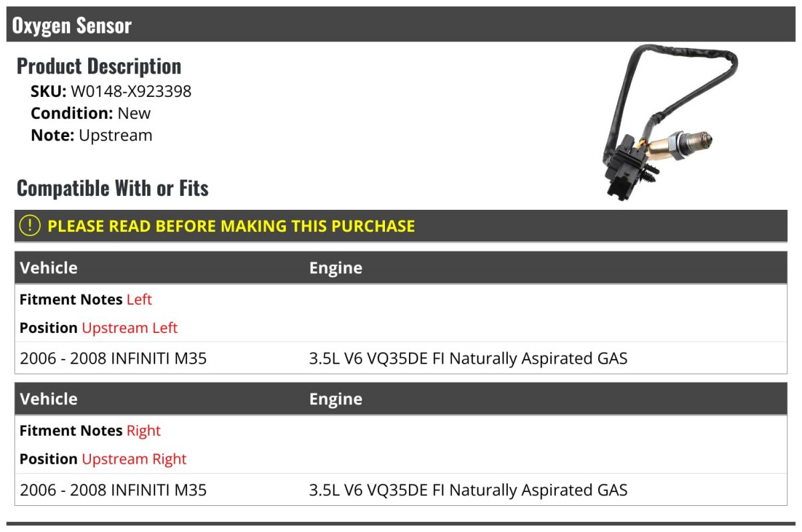Screen dimensions: 802x532
Task: Click the Engine column header in the Left fitment table
Action: (x=336, y=268)
